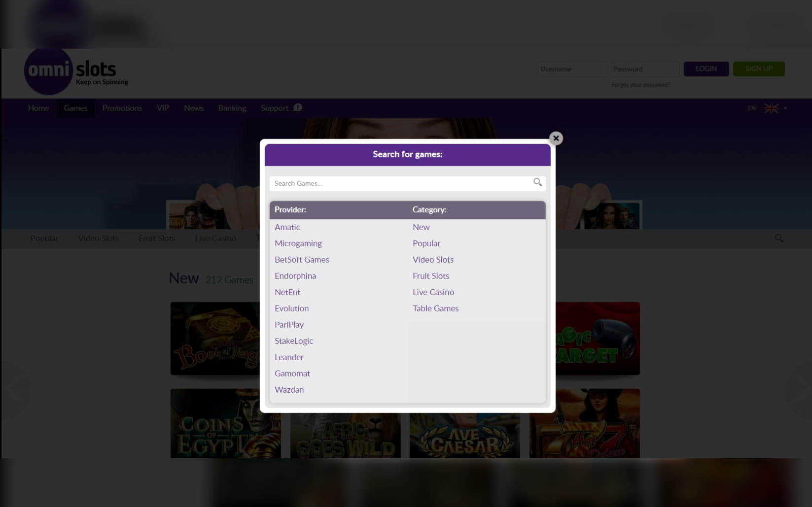Open the Africa Goes Wild game thumbnail

coord(345,436)
